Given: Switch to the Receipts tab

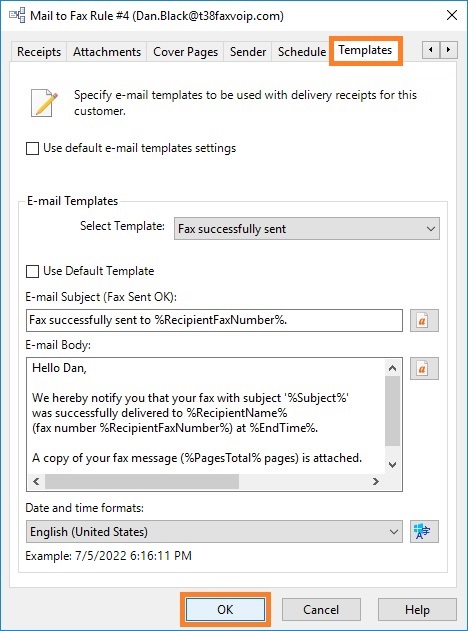Looking at the screenshot, I should coord(39,52).
